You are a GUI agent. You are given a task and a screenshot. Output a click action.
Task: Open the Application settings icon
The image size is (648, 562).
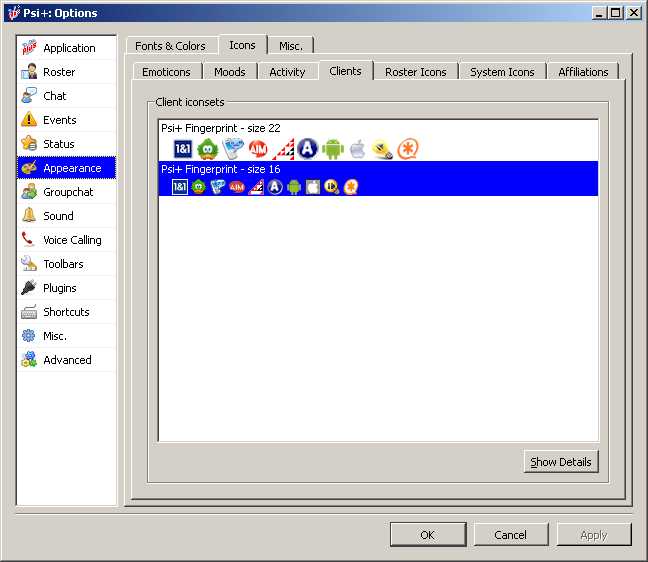[29, 48]
